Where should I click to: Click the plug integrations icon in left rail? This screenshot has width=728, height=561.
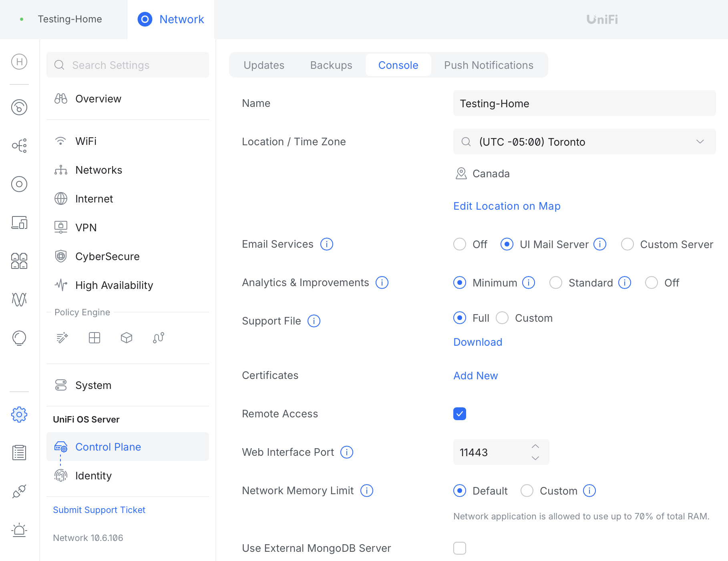click(x=19, y=491)
